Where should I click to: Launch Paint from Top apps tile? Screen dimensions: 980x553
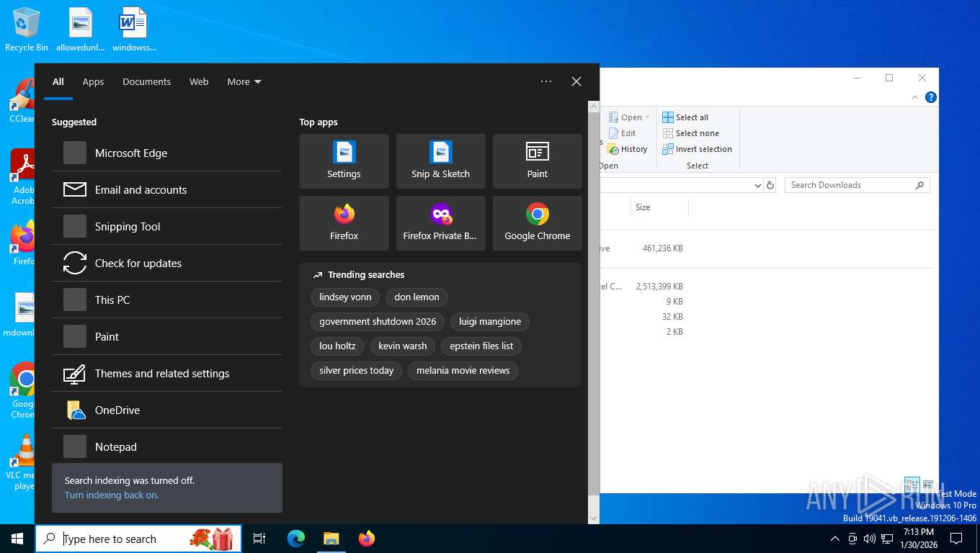coord(537,161)
